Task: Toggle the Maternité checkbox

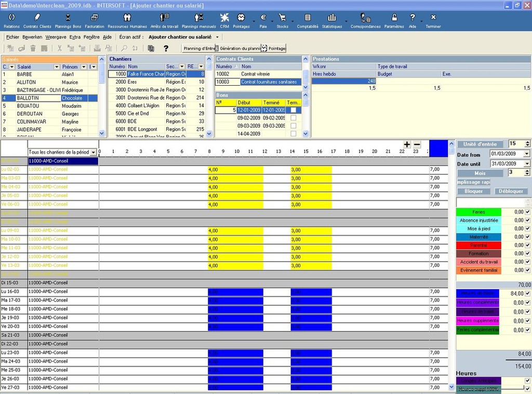Action: pyautogui.click(x=528, y=237)
